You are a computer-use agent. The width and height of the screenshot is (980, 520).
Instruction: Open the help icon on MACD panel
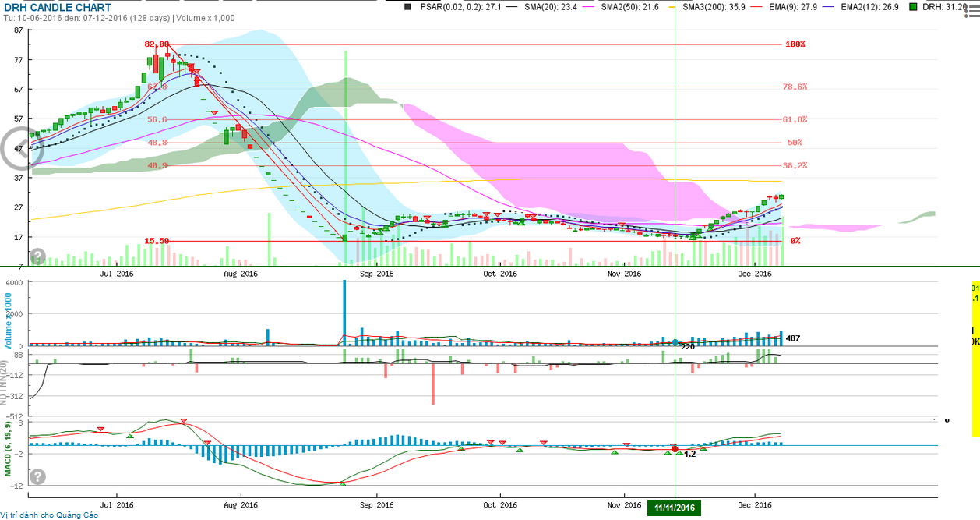[37, 476]
